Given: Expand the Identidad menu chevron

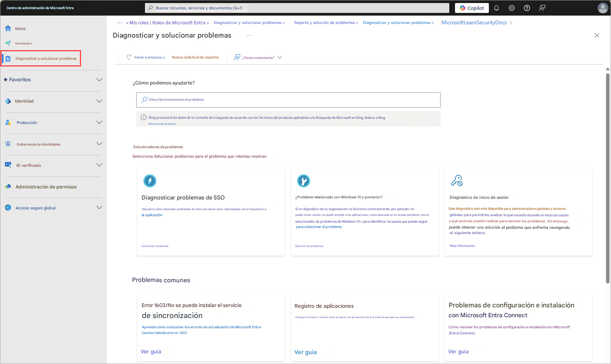Looking at the screenshot, I should 99,101.
